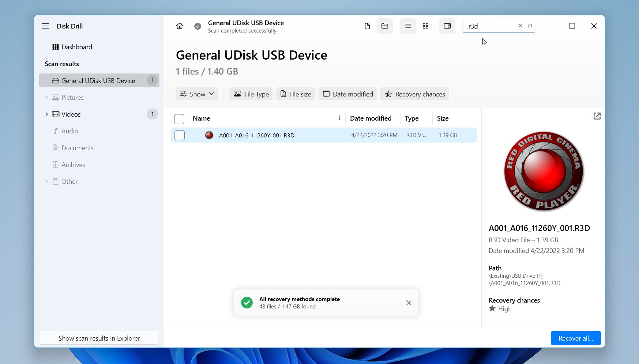The image size is (639, 364).
Task: Dismiss the recovery complete notification
Action: click(409, 303)
